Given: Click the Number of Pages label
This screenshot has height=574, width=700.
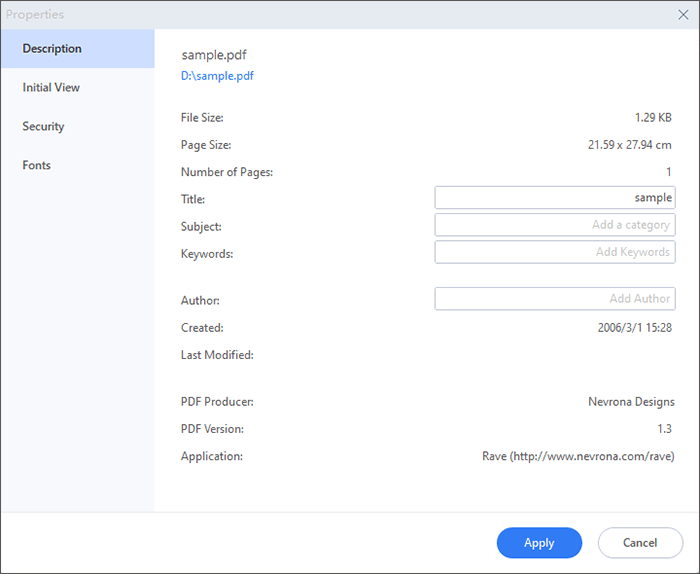Looking at the screenshot, I should (x=227, y=172).
